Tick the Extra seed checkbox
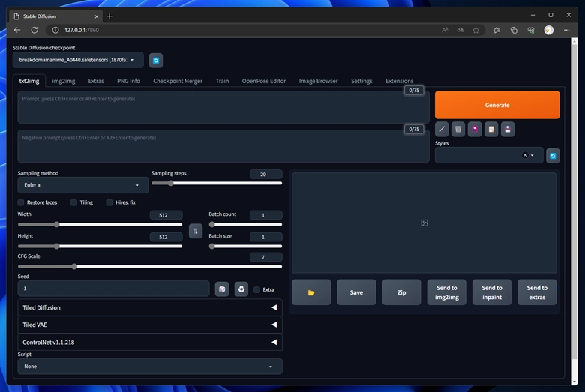Image resolution: width=585 pixels, height=392 pixels. point(256,289)
